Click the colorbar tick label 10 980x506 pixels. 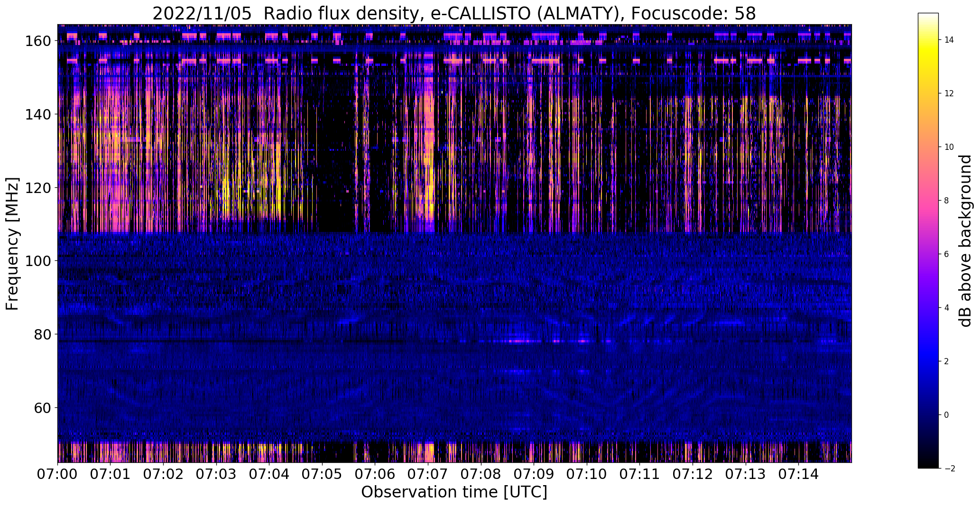[x=949, y=147]
